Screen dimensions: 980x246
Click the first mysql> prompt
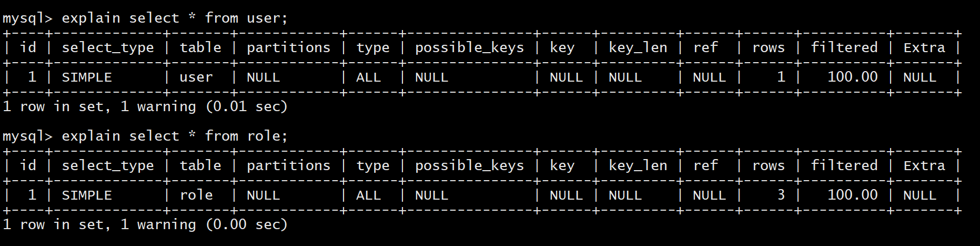coord(27,18)
